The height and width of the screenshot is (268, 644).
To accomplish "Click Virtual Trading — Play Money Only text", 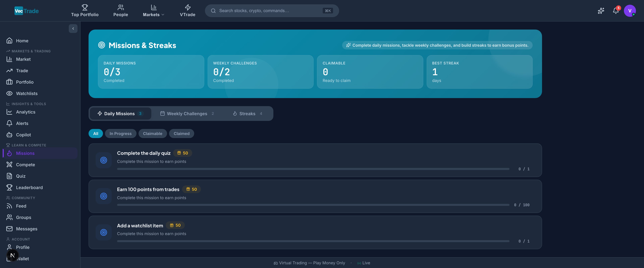I will coord(312,263).
